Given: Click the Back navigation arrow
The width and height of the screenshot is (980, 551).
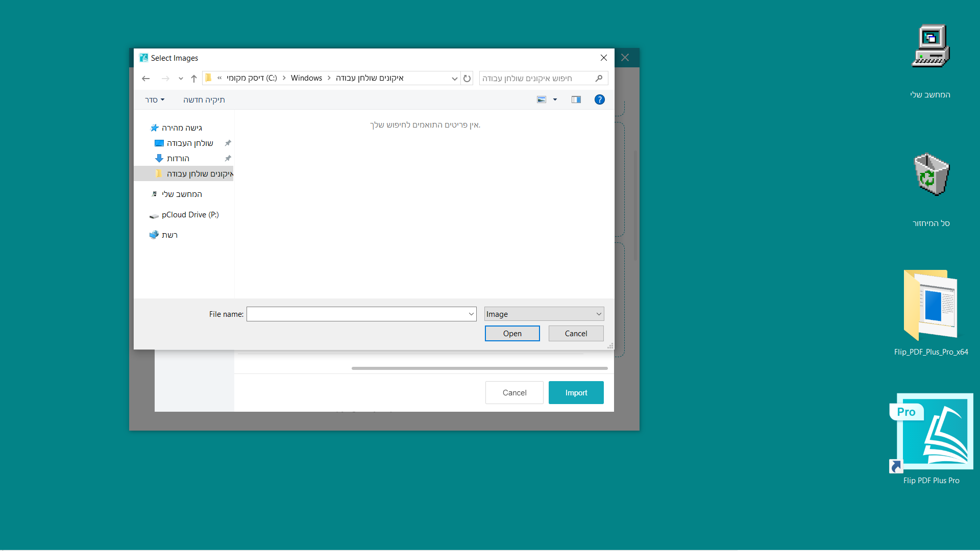Looking at the screenshot, I should (x=145, y=79).
